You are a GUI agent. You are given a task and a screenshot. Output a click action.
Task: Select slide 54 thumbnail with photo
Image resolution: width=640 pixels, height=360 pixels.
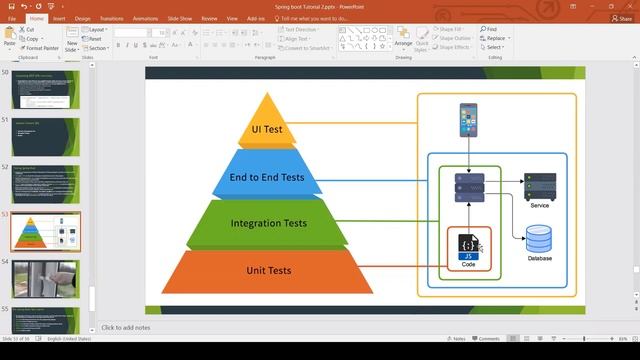tap(45, 279)
